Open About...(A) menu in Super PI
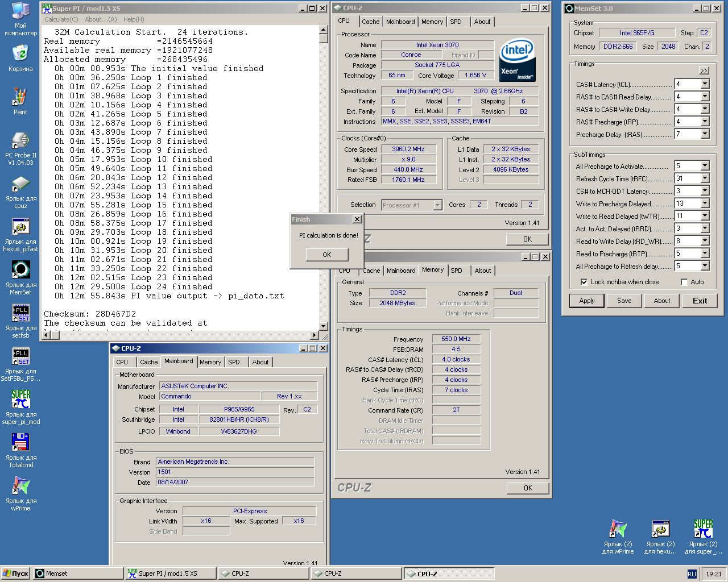Viewport: 728px width, 582px height. coord(101,19)
